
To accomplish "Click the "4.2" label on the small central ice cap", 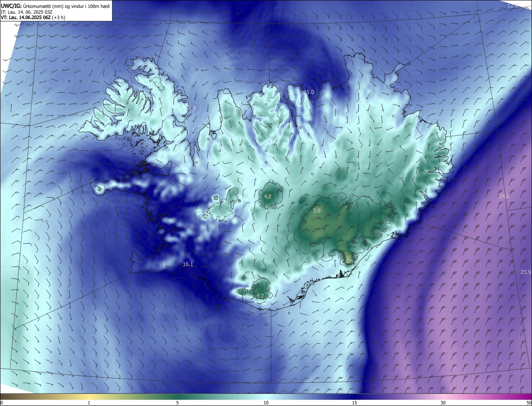I will (x=268, y=196).
